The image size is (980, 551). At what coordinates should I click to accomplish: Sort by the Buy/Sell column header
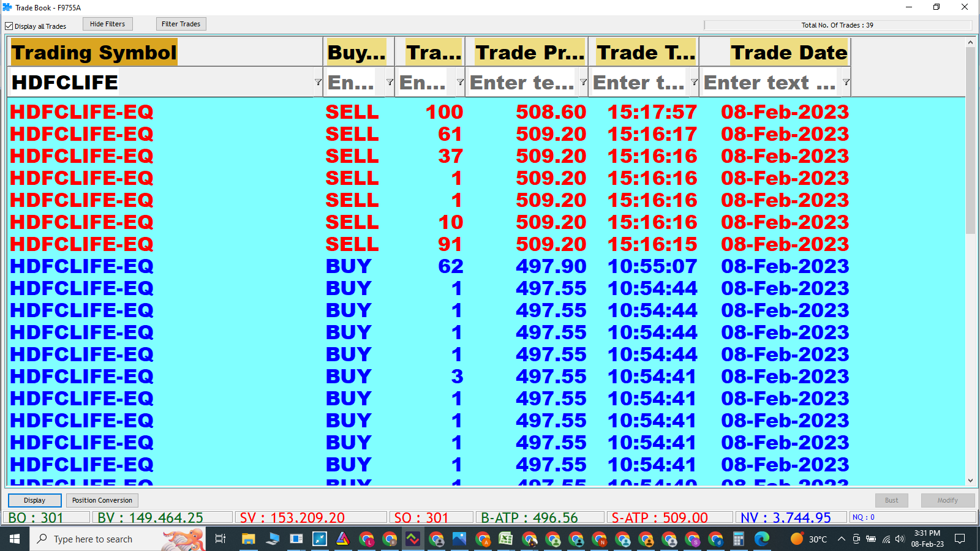click(x=358, y=52)
